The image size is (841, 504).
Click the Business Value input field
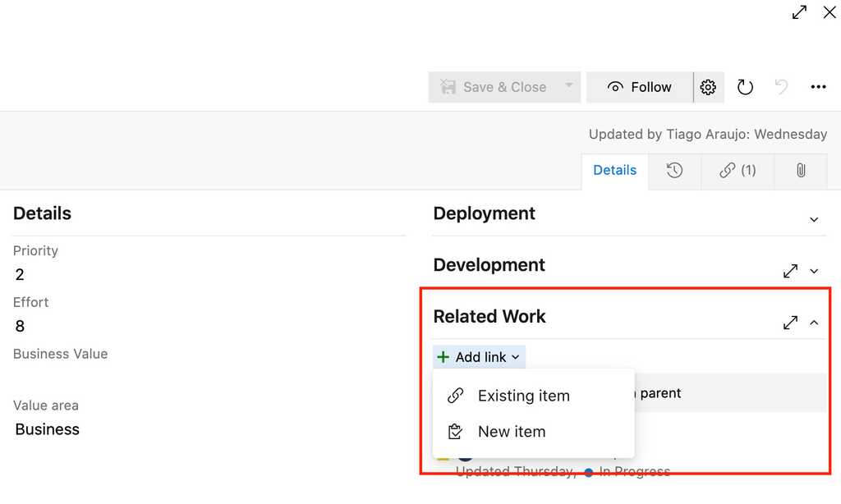click(205, 377)
